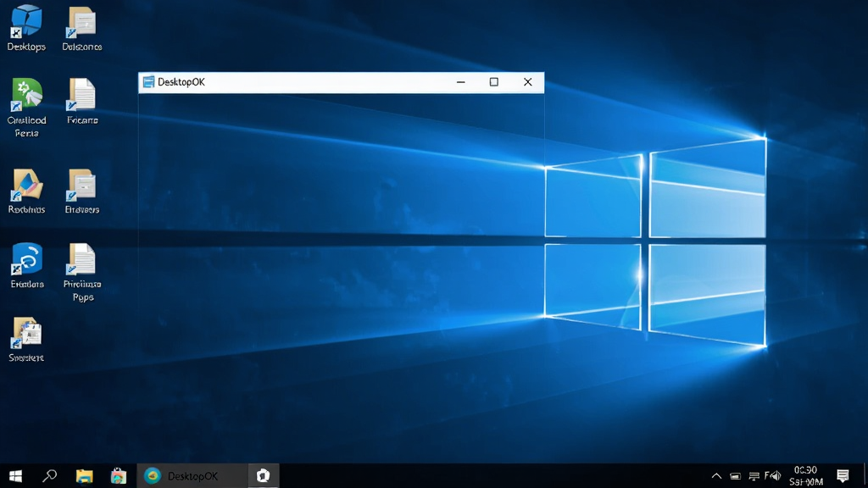Click the network tray icon
The image size is (868, 488).
[754, 476]
